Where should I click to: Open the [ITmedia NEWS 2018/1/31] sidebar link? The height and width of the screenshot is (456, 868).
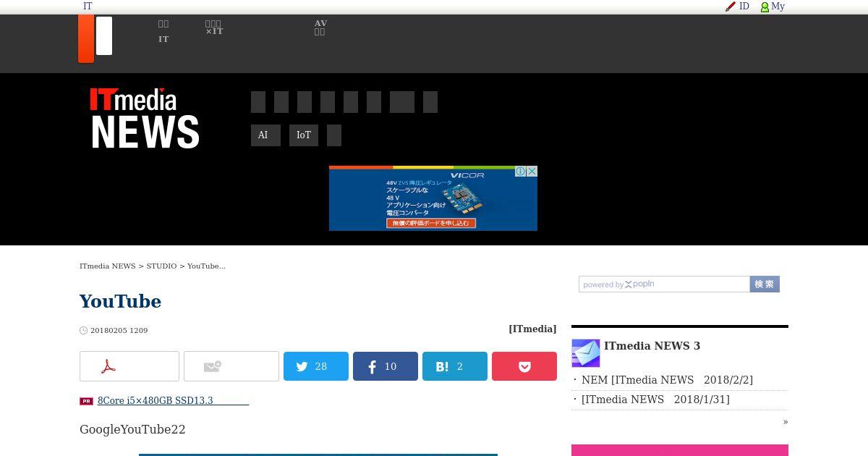tap(655, 400)
